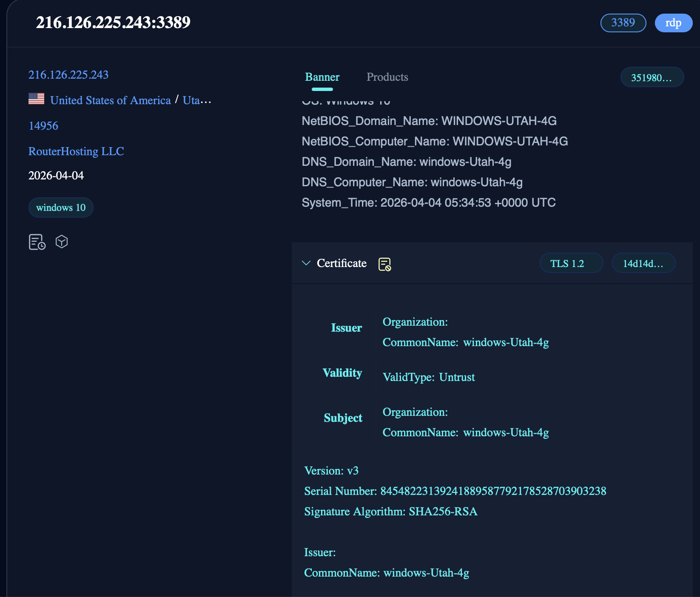Collapse the Certificate section chevron

306,263
